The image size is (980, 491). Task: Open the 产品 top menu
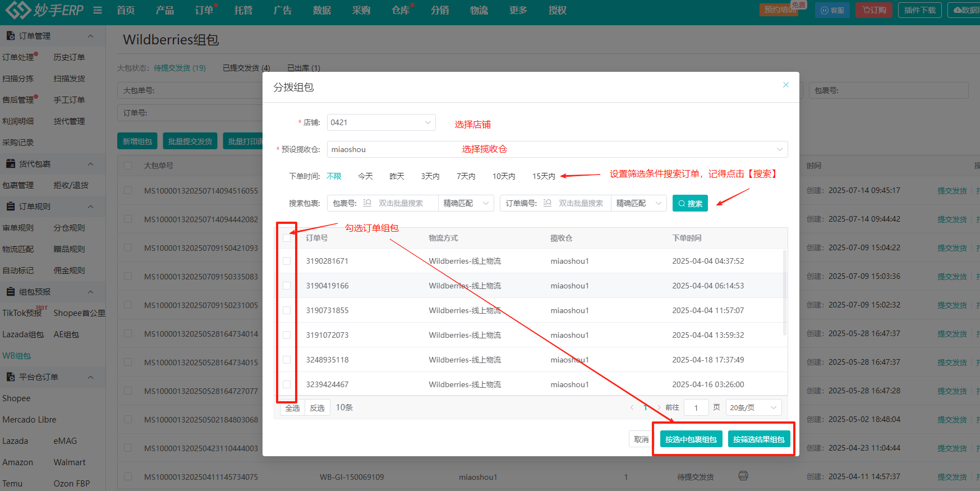tap(165, 10)
